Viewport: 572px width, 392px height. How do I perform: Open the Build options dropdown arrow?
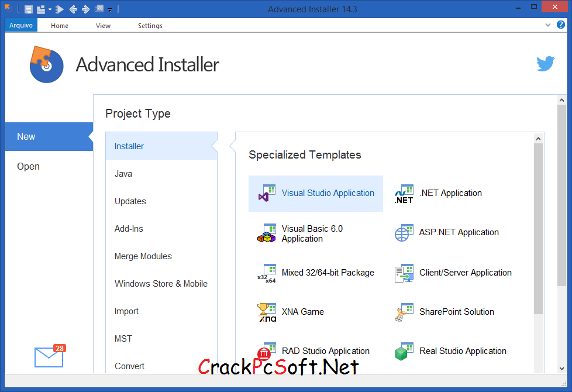click(50, 9)
